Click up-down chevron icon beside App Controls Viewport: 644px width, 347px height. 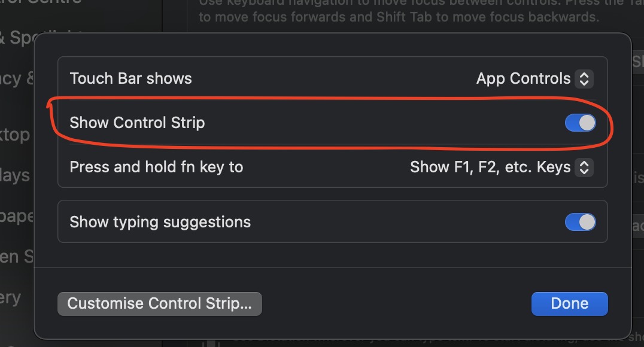point(584,78)
